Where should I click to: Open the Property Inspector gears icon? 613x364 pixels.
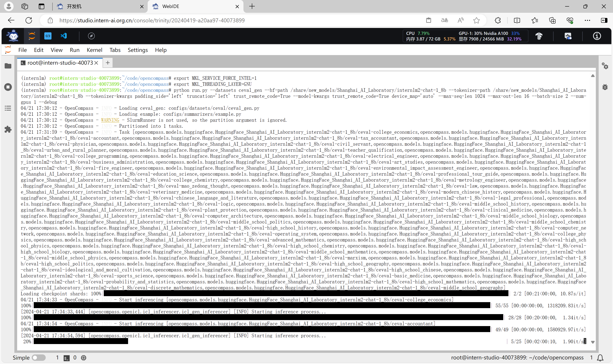[x=605, y=66]
